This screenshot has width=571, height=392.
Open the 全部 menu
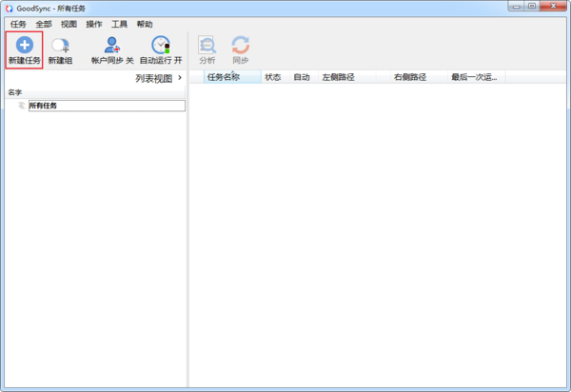tap(44, 24)
